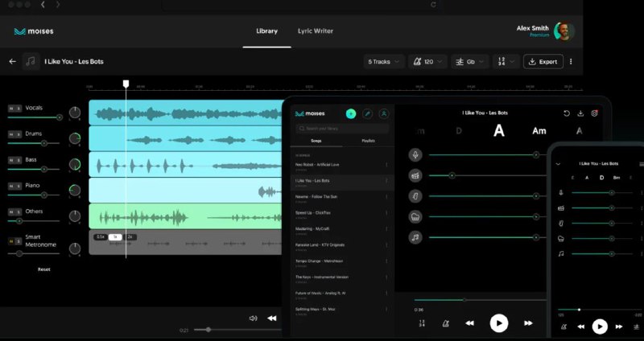
Task: Open the 120 tempo dropdown
Action: tap(427, 62)
